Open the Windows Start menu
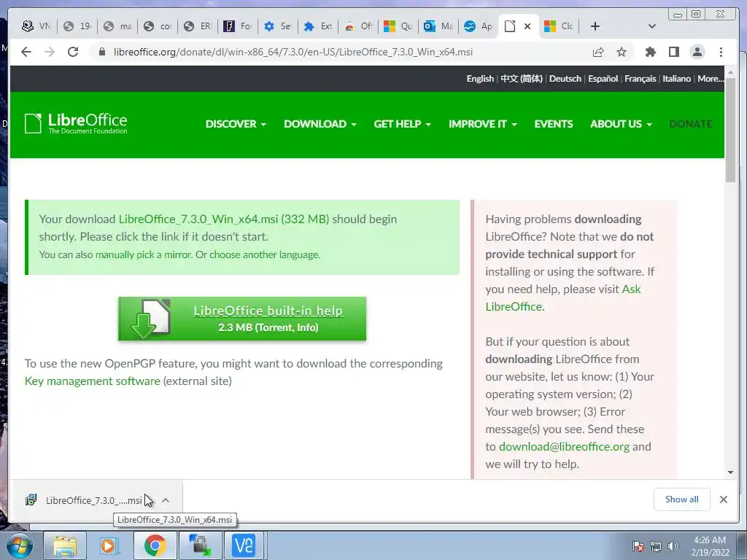Image resolution: width=747 pixels, height=560 pixels. coord(19,545)
